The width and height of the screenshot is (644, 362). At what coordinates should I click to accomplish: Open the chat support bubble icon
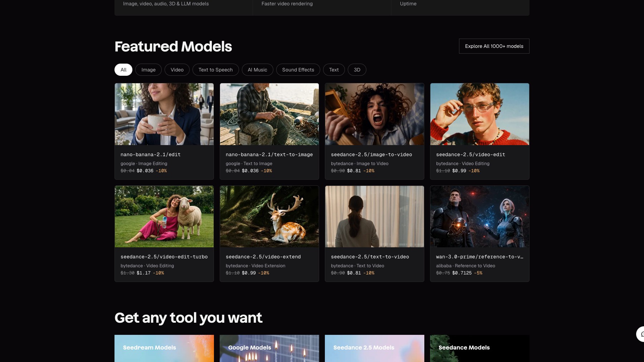tap(640, 334)
